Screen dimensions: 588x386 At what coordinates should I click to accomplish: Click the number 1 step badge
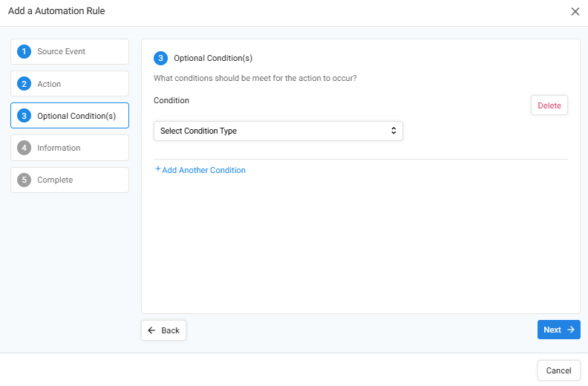click(24, 52)
